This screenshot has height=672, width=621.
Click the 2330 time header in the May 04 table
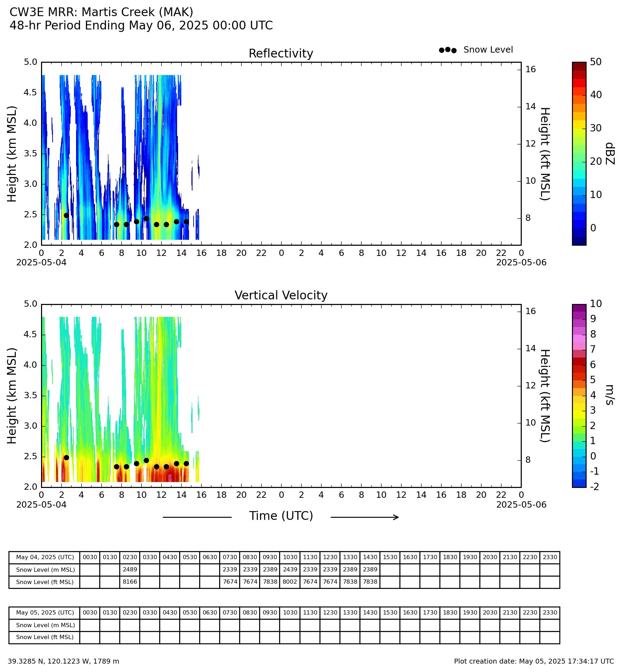pos(550,557)
